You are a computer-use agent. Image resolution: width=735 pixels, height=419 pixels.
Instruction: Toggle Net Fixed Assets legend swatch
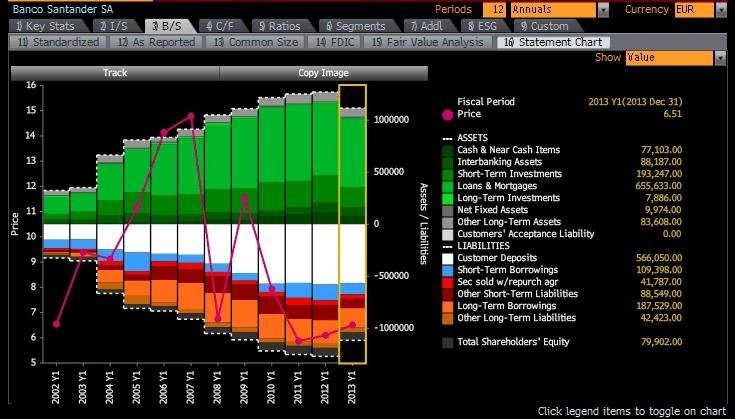coord(448,210)
